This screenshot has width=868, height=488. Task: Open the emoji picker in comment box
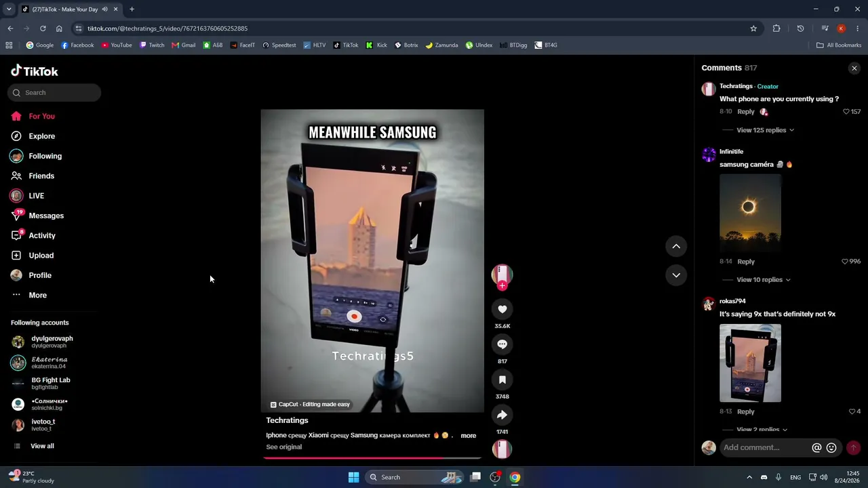pyautogui.click(x=831, y=447)
